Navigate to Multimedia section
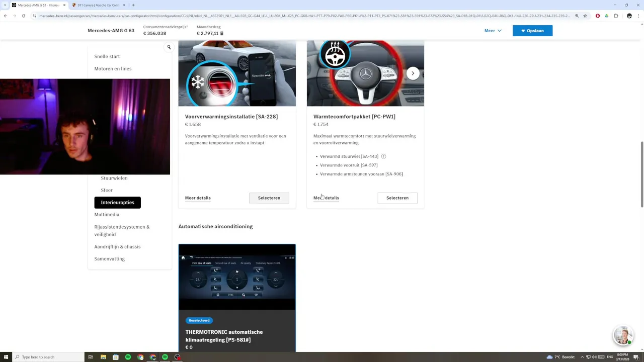Viewport: 644px width, 362px height. 107,215
